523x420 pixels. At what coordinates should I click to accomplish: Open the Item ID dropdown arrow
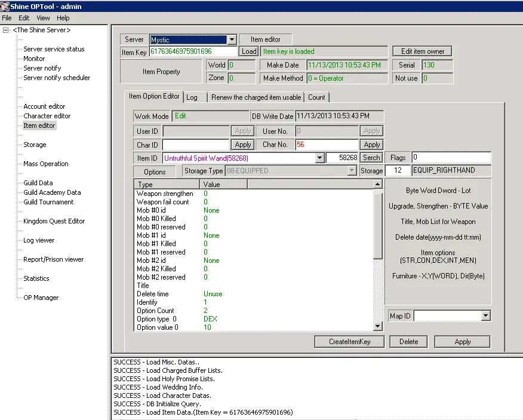point(319,158)
